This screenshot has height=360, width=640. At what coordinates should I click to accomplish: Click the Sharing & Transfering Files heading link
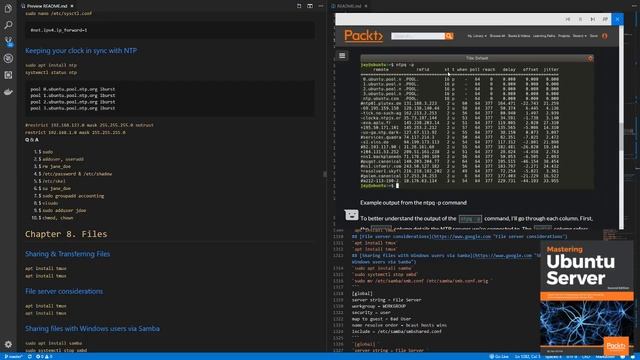click(x=67, y=254)
